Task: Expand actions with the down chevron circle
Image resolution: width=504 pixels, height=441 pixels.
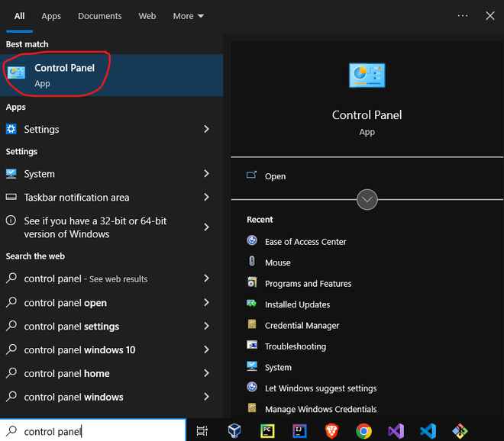Action: click(x=367, y=200)
